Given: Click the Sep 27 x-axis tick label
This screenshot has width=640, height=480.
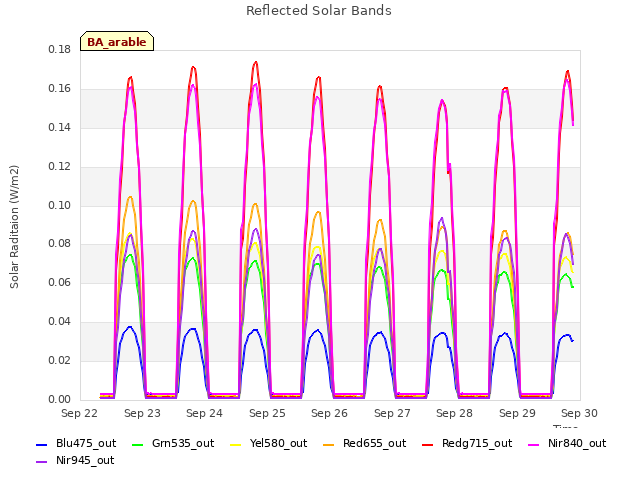Looking at the screenshot, I should [x=392, y=413].
